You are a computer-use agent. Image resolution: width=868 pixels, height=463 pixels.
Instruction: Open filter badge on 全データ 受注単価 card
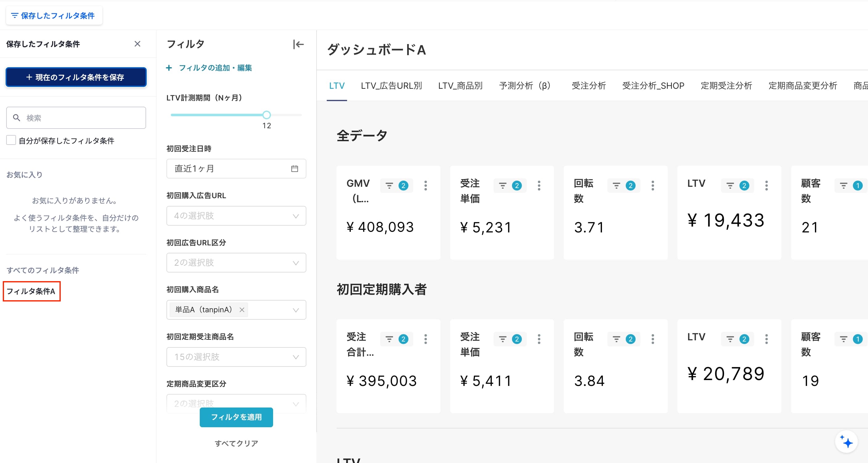(x=510, y=186)
